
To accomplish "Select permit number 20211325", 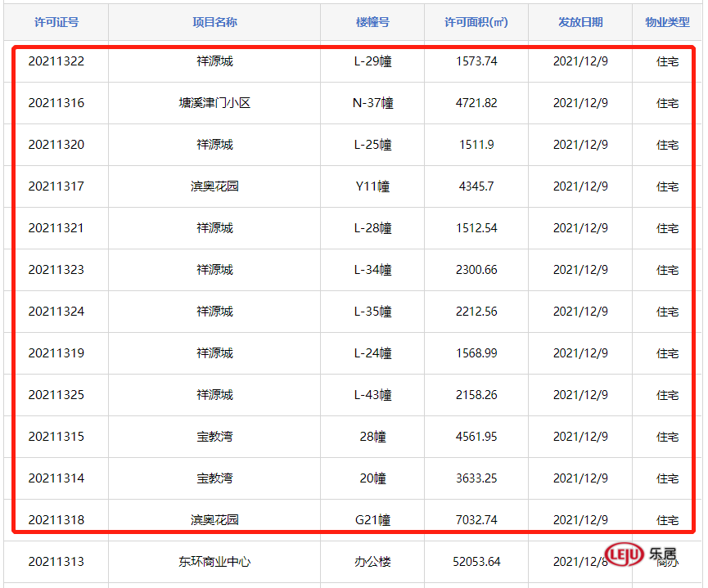I will tap(56, 395).
